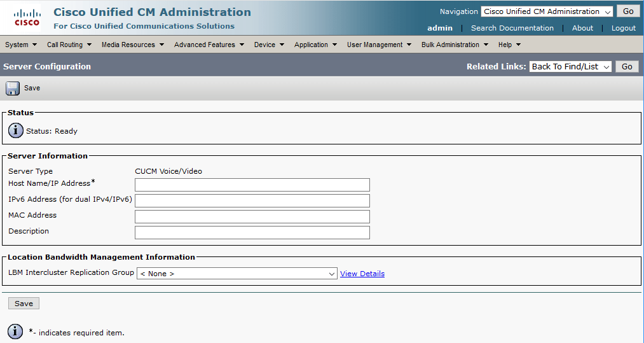Open the Advanced Features menu

209,45
